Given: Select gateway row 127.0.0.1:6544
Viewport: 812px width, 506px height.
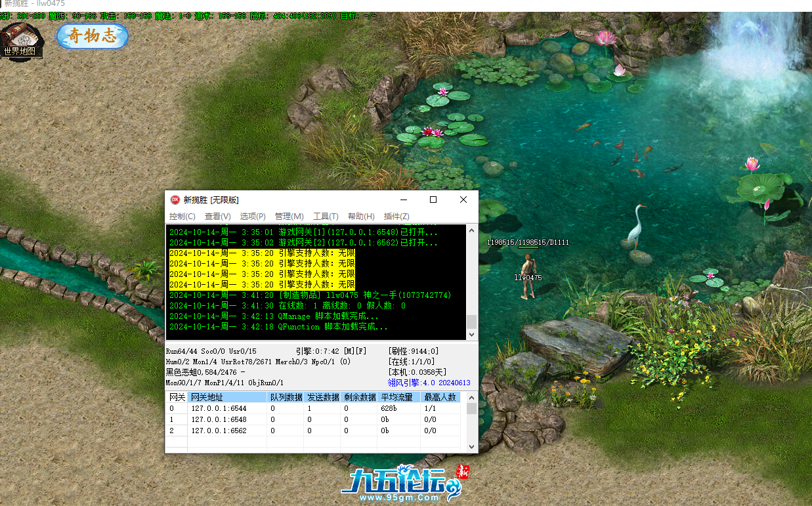Looking at the screenshot, I should (x=313, y=408).
